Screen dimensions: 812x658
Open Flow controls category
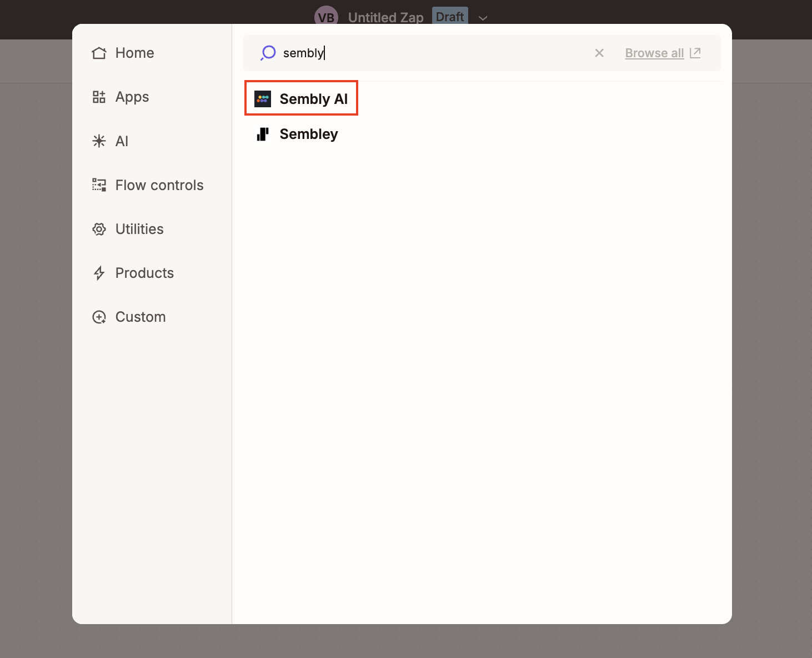pyautogui.click(x=148, y=185)
